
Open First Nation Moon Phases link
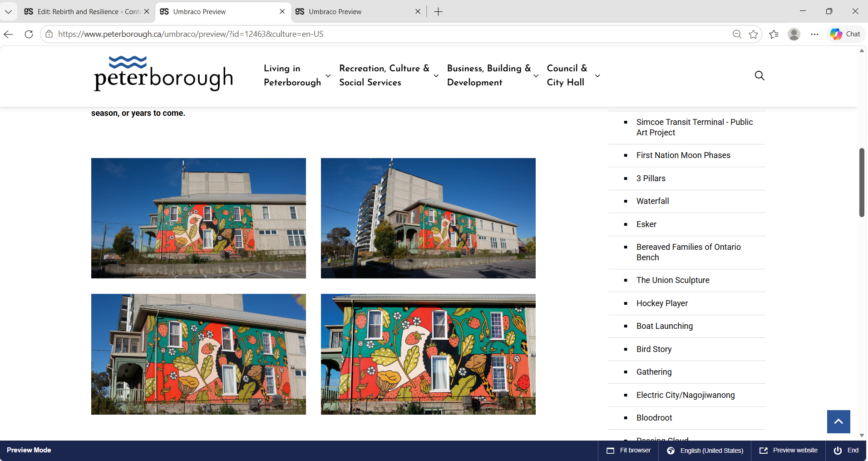tap(683, 155)
